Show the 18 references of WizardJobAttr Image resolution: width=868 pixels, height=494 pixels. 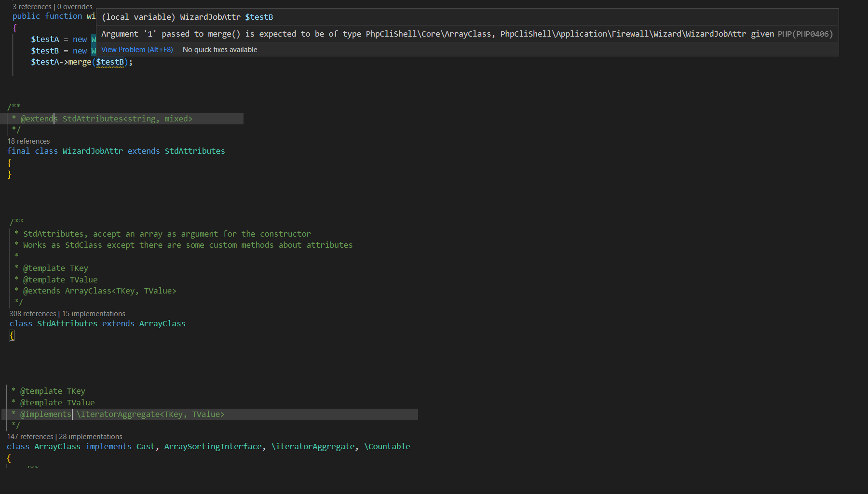[x=28, y=141]
